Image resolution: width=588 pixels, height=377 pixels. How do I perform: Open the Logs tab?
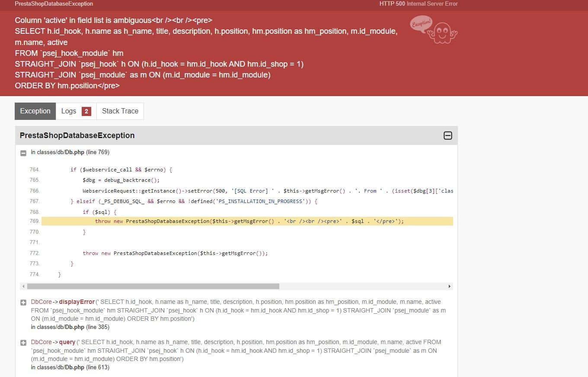[x=77, y=111]
